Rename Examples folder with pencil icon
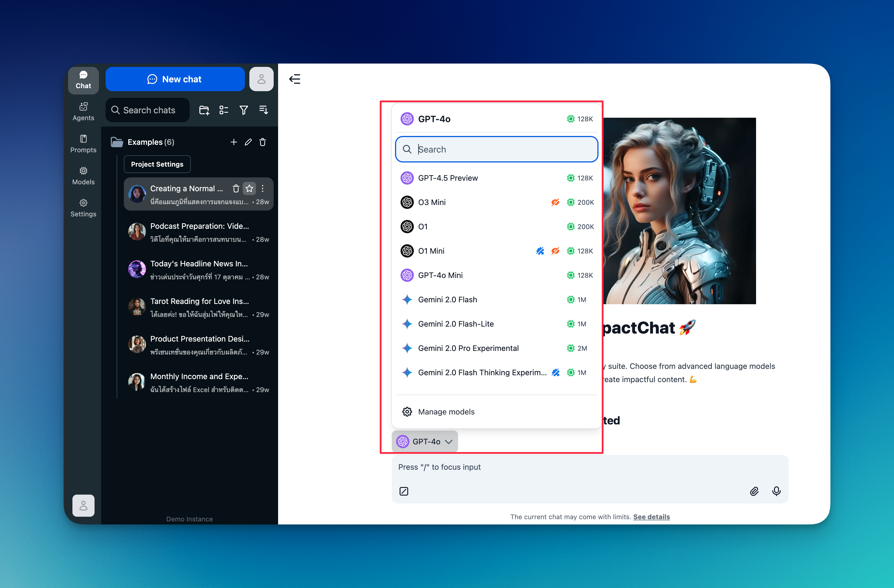Viewport: 894px width, 588px height. coord(248,142)
